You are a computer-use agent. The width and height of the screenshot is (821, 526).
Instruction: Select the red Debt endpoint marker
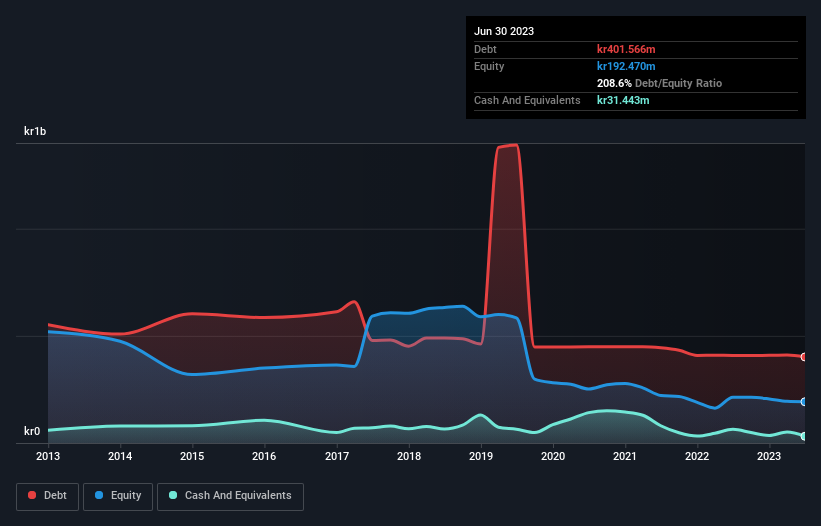(x=804, y=357)
